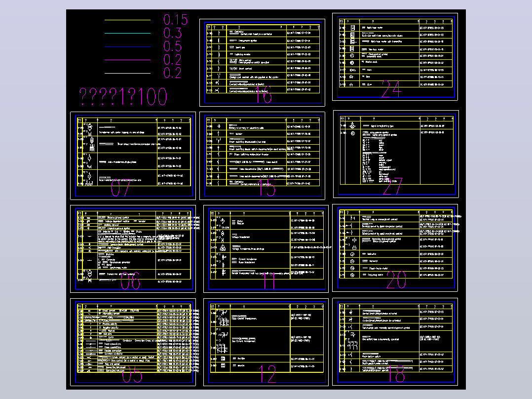Image resolution: width=532 pixels, height=399 pixels.
Task: Click the 0.5 line weight label
Action: coord(172,46)
